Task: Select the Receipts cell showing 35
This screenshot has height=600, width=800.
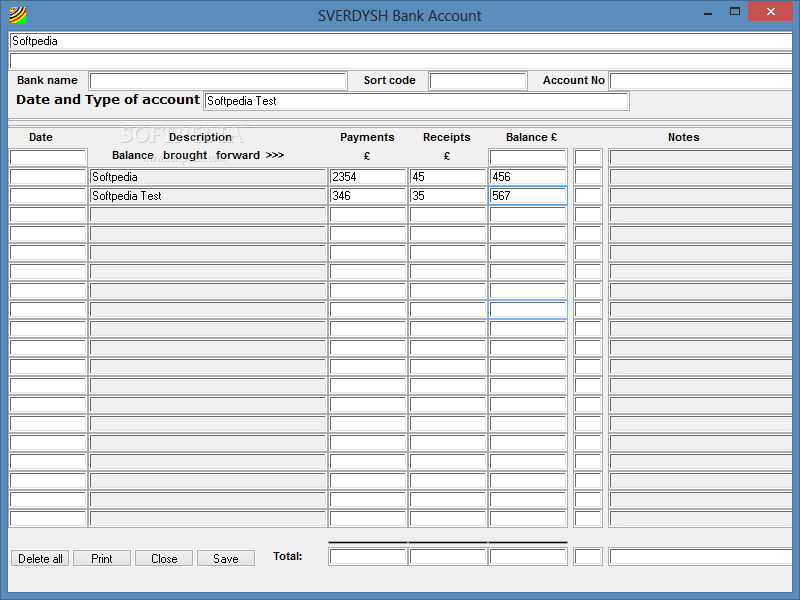Action: (x=448, y=196)
